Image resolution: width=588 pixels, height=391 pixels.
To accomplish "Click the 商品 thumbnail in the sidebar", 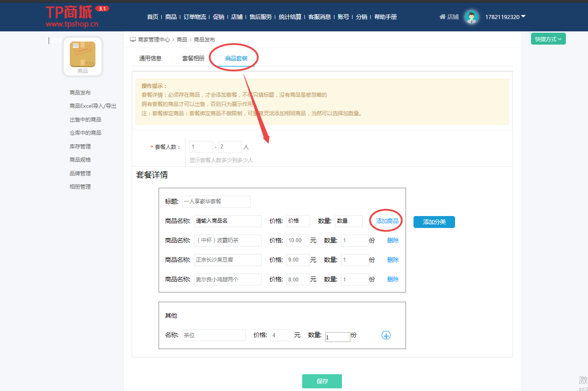I will point(82,53).
